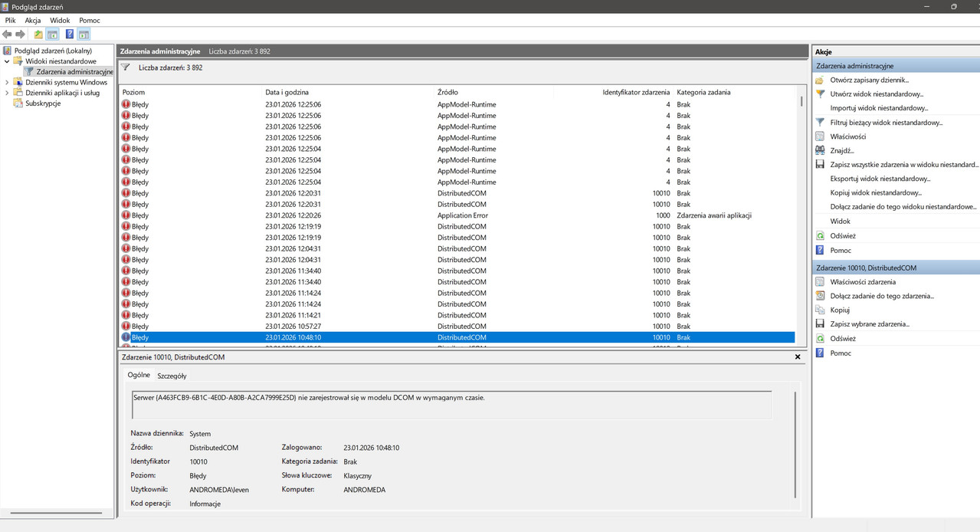Click the 'Zdarzenia awarii aplikacji' category cell

pyautogui.click(x=714, y=215)
